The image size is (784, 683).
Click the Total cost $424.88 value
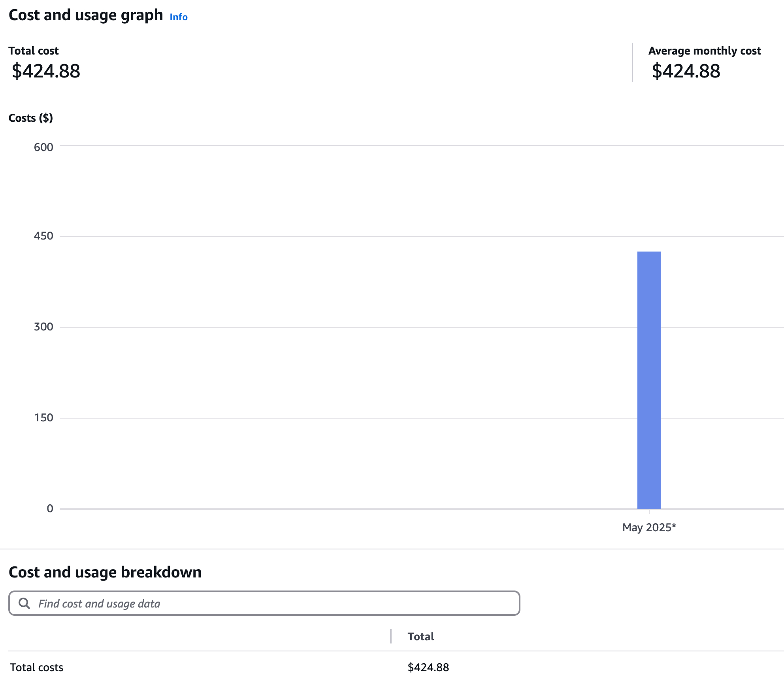pos(46,71)
